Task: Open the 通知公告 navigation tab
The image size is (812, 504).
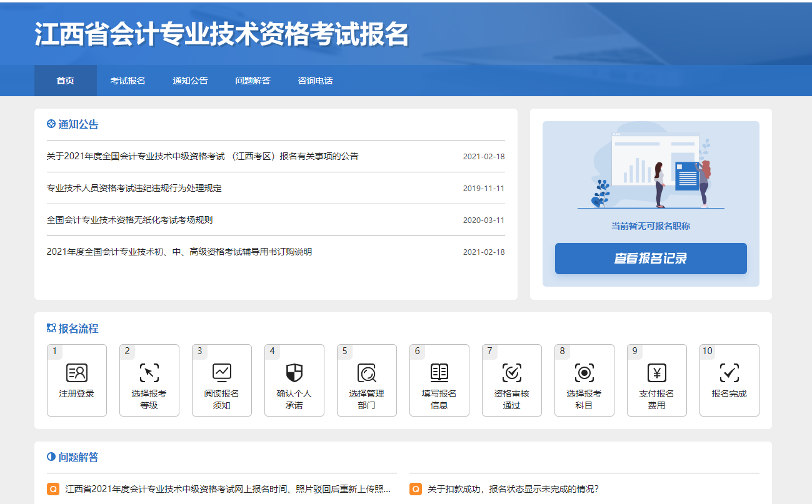Action: (x=190, y=80)
